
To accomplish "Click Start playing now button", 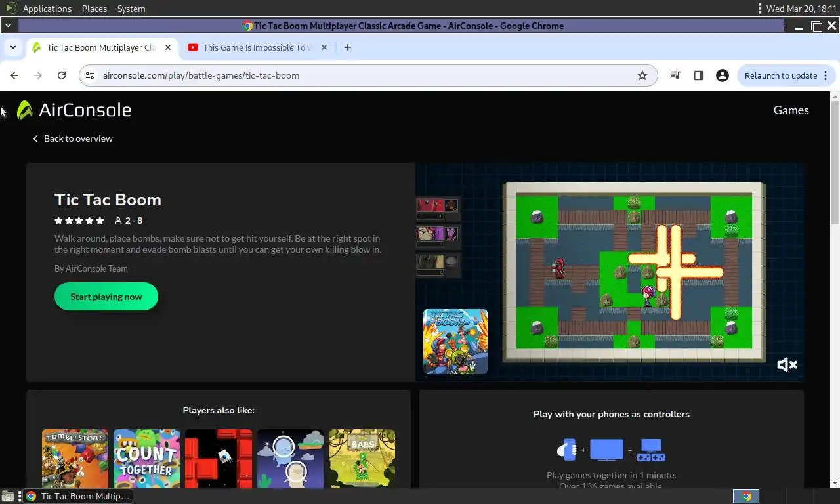I will [x=106, y=297].
